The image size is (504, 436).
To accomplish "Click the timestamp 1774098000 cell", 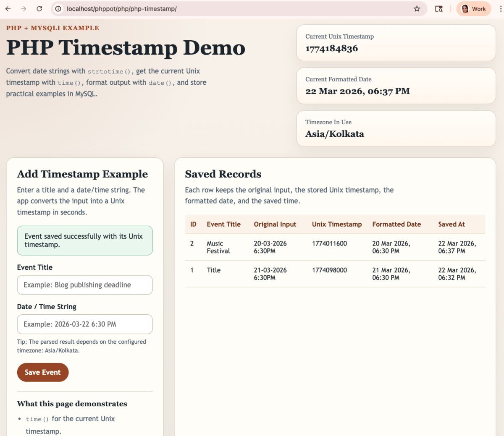I will tap(329, 270).
